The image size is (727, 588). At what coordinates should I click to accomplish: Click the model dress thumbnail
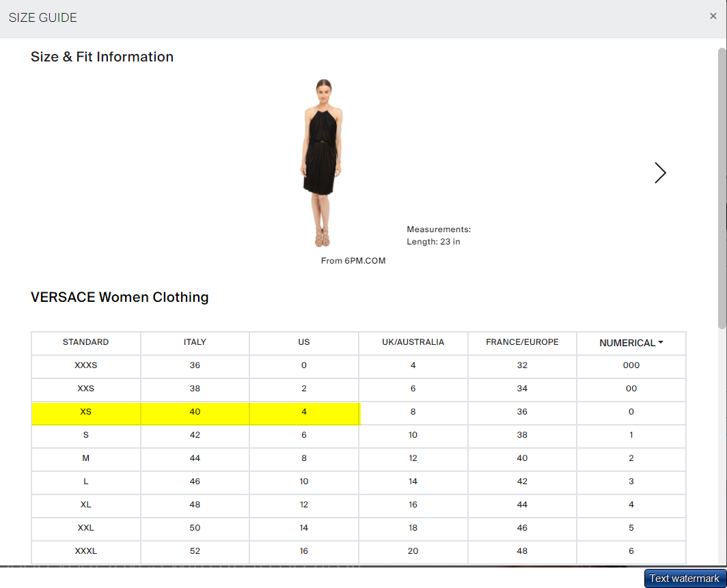coord(323,163)
